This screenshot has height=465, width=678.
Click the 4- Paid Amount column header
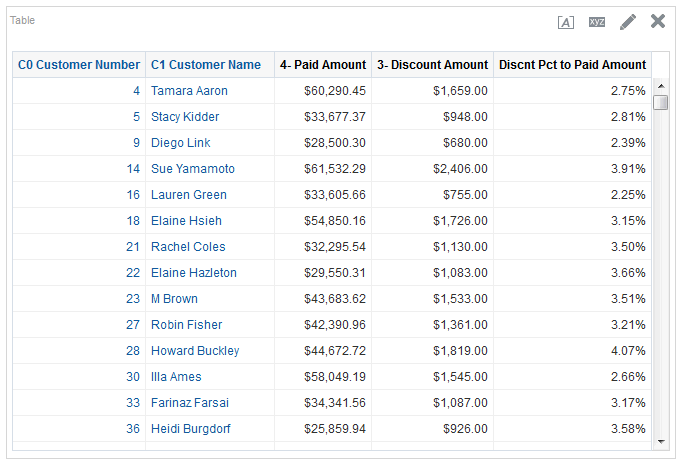[x=323, y=65]
